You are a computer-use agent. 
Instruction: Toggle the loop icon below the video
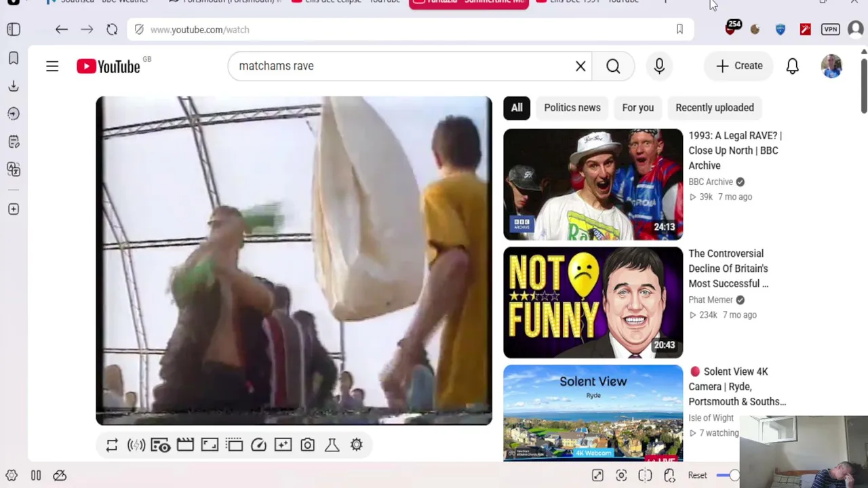112,445
